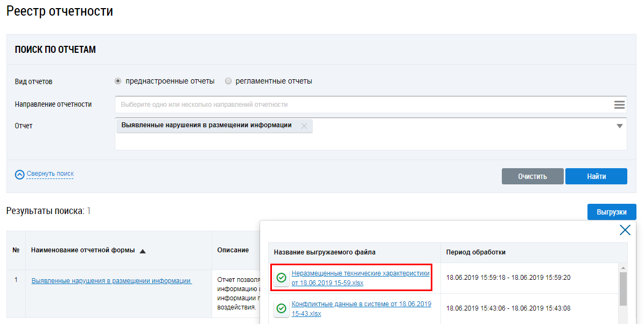Click the Свернуть поиск link
Image resolution: width=644 pixels, height=324 pixels.
pos(50,174)
